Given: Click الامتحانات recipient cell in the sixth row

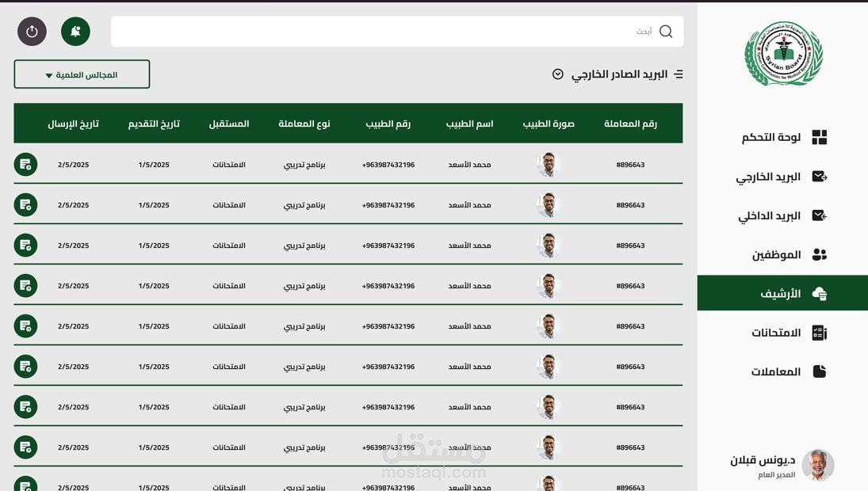Looking at the screenshot, I should tap(228, 367).
